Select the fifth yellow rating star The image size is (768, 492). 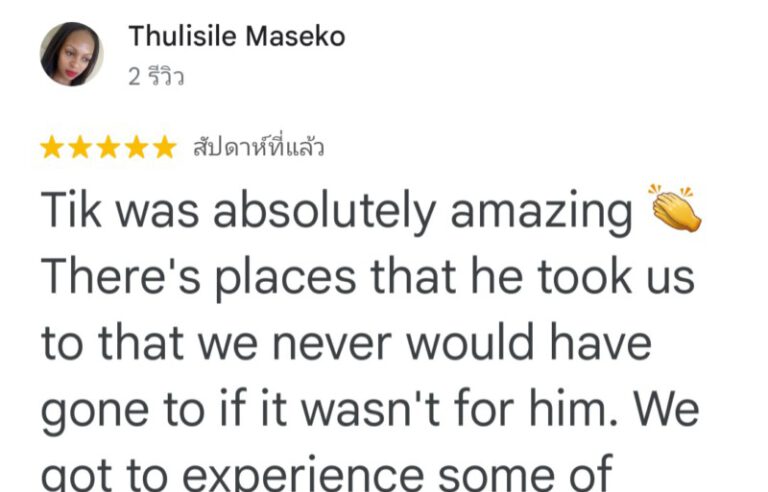(164, 148)
